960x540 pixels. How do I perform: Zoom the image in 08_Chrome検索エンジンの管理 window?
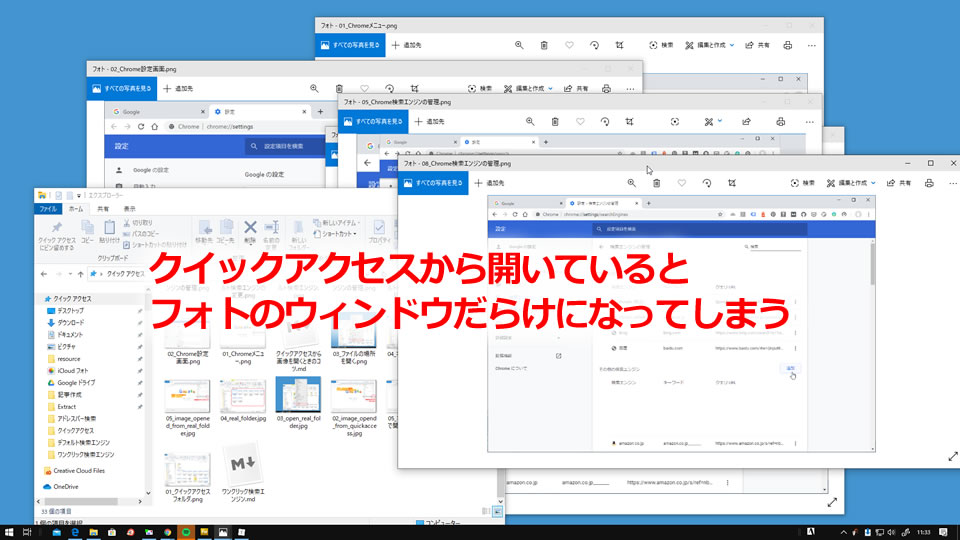tap(631, 182)
